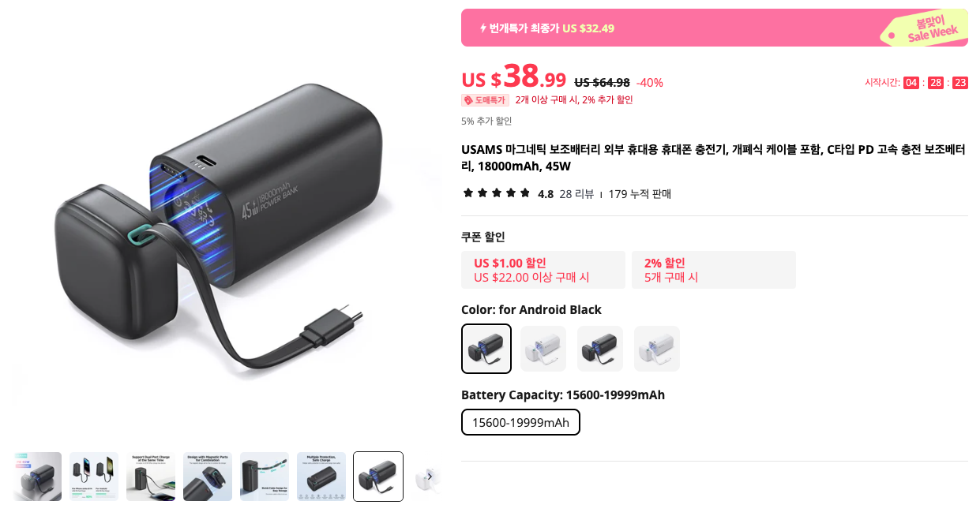The width and height of the screenshot is (980, 516).
Task: Choose the third black color variant
Action: pyautogui.click(x=600, y=349)
